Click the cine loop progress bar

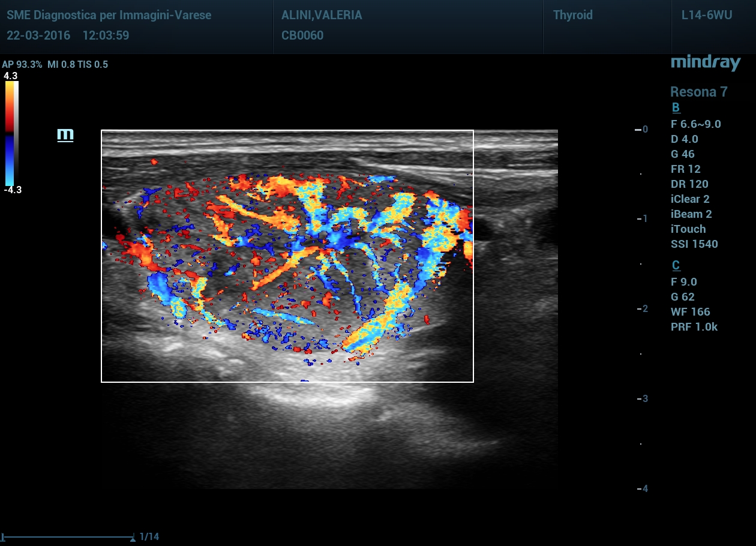point(68,537)
